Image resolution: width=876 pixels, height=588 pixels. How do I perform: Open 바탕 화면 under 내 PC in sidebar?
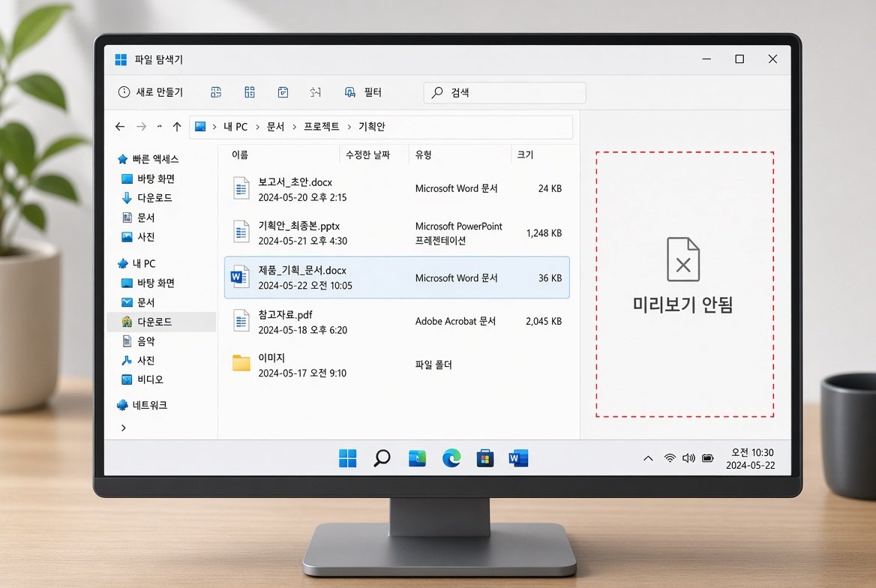[x=148, y=283]
